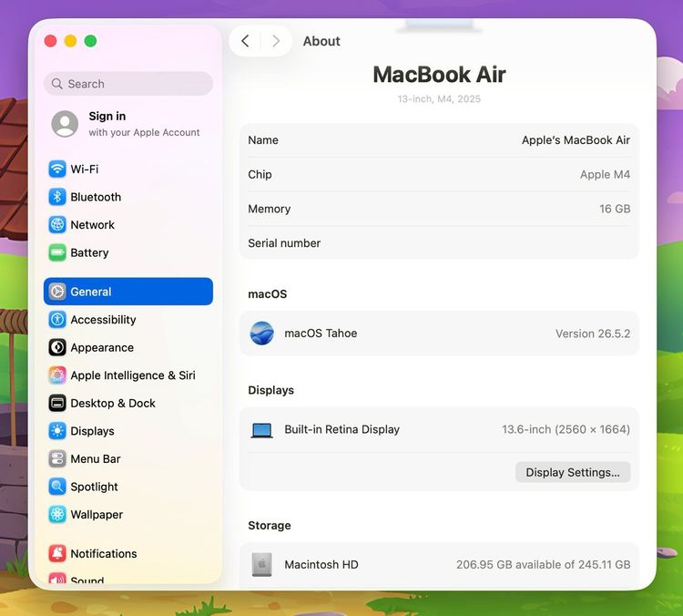This screenshot has width=683, height=616.
Task: Go forward with the right chevron
Action: point(276,41)
